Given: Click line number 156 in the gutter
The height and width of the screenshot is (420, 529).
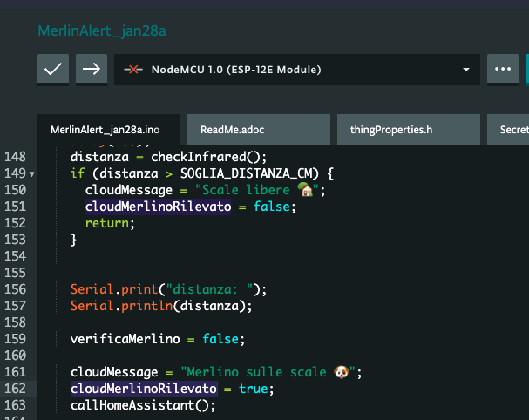Looking at the screenshot, I should tap(15, 289).
